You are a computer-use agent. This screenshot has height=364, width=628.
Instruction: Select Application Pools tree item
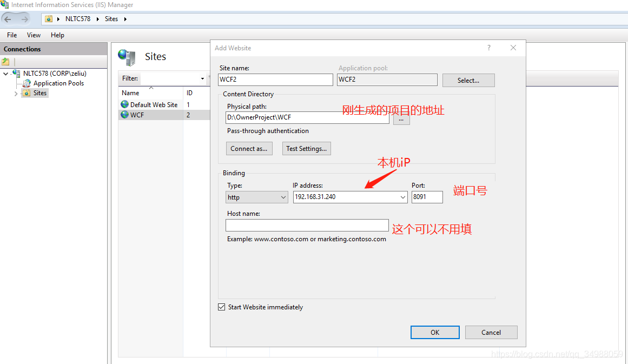point(58,83)
